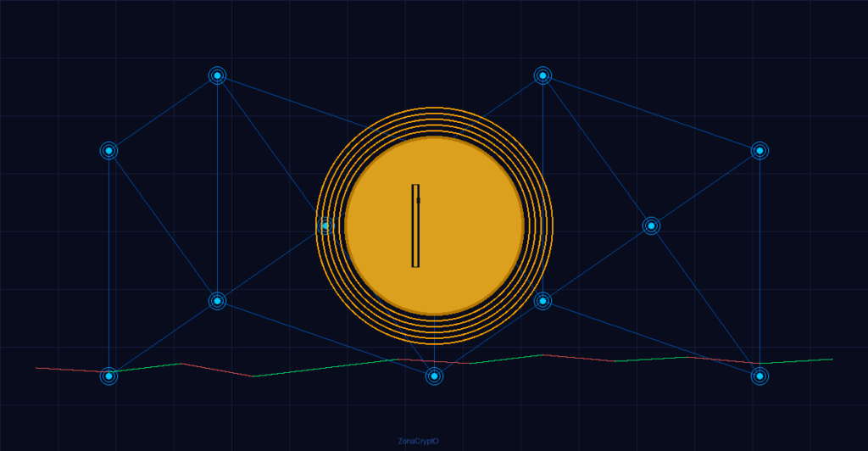Select the upper-left top network node

click(218, 75)
